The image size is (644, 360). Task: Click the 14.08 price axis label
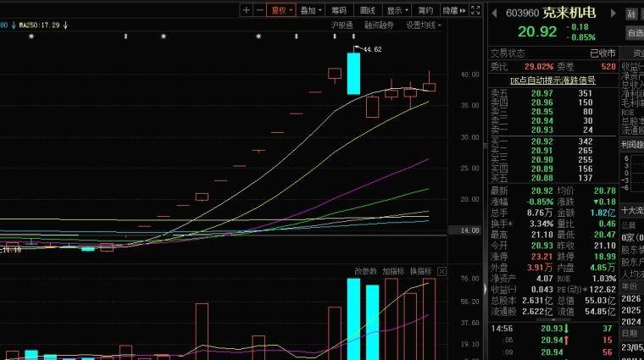469,230
